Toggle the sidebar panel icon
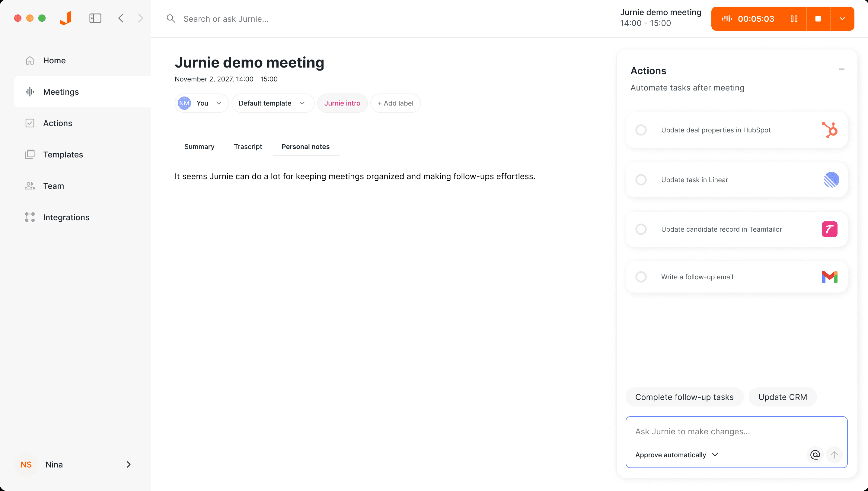868x491 pixels. tap(95, 18)
